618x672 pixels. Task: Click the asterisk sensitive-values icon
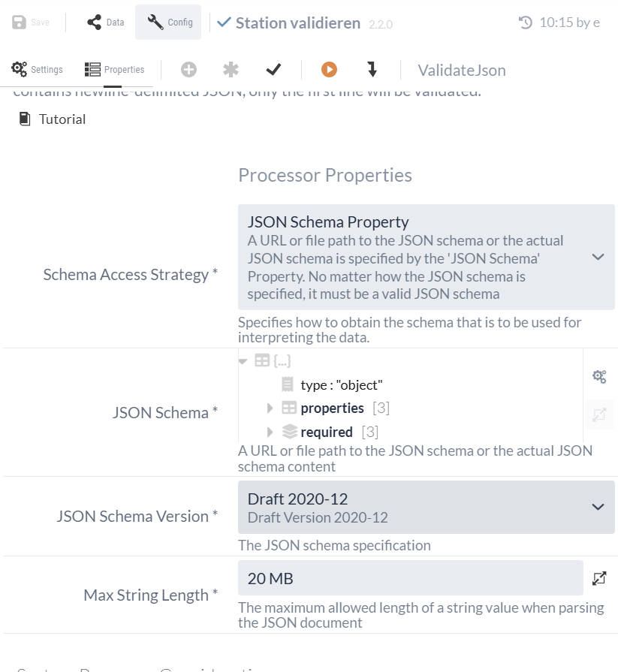[231, 68]
